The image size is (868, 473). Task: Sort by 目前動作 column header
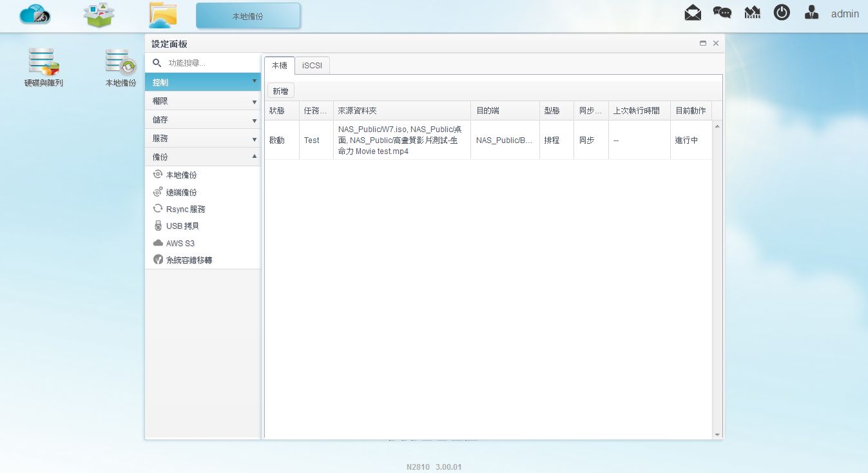pos(691,111)
